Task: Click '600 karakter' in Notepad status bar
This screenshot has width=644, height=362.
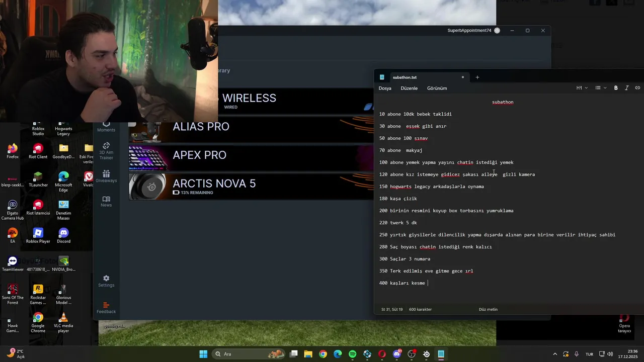Action: 420,309
